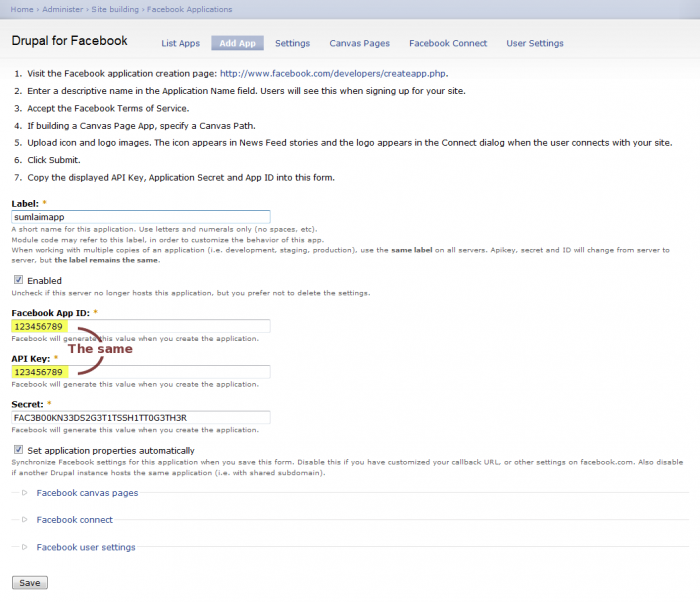Switch to the Settings tab

coord(292,43)
